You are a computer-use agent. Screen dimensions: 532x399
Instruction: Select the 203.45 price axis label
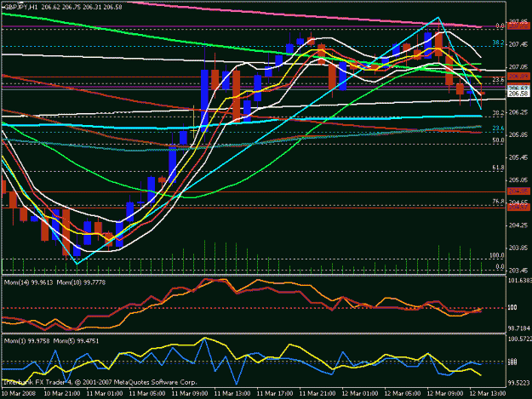[518, 271]
